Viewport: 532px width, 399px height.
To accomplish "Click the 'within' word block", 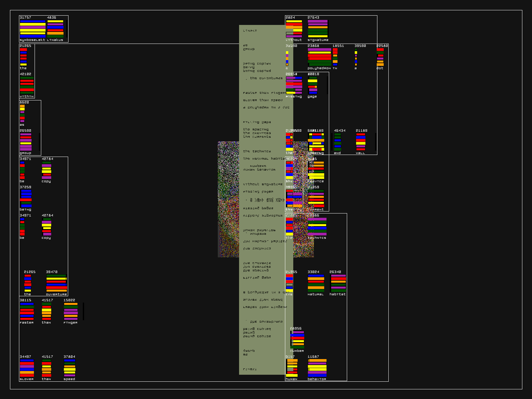I will click(x=27, y=85).
